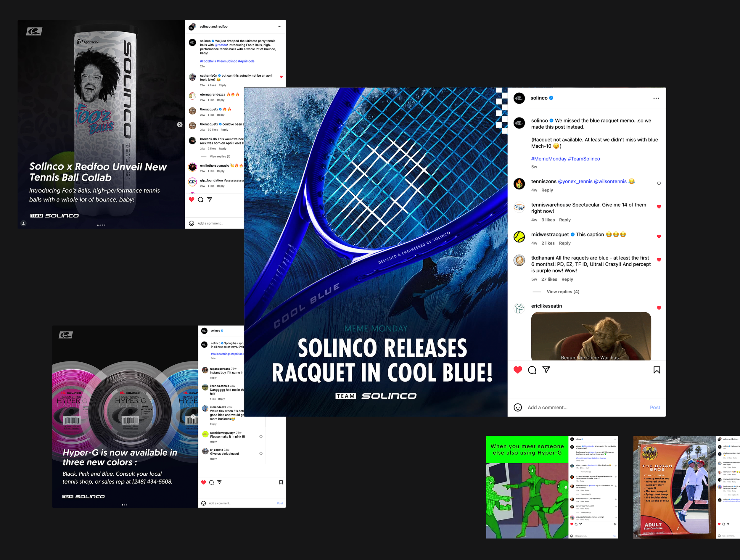
Task: Click share paper-plane icon on blue racquet post
Action: pyautogui.click(x=546, y=370)
